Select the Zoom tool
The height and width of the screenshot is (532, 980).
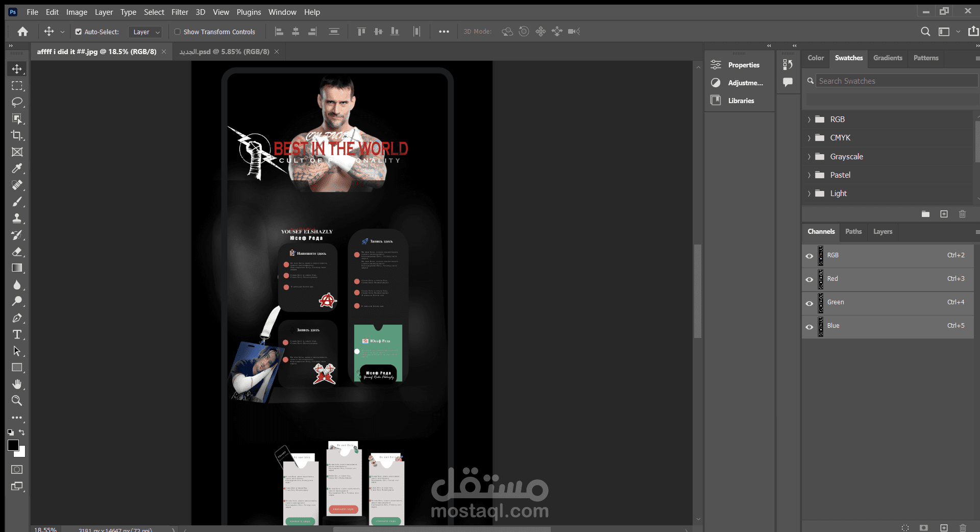17,401
